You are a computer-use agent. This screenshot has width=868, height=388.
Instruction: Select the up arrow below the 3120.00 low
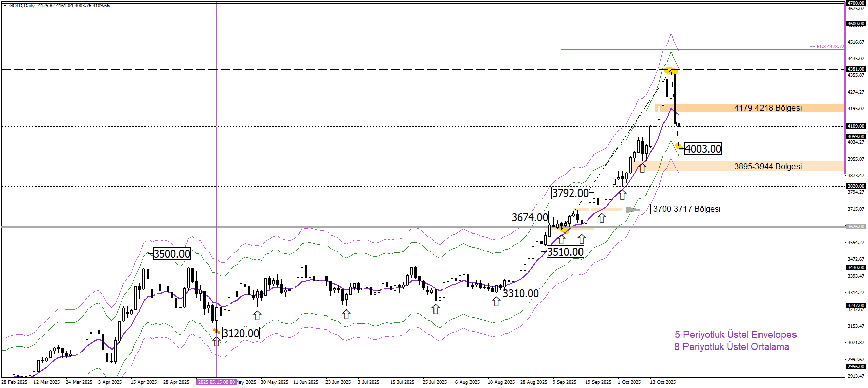coord(216,342)
